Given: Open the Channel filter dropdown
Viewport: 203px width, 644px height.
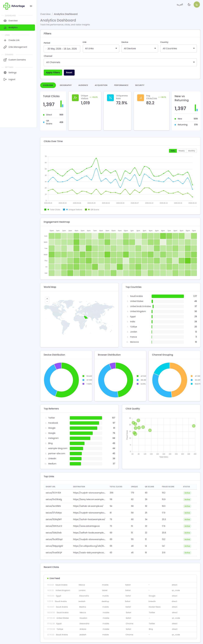Looking at the screenshot, I should coord(120,62).
